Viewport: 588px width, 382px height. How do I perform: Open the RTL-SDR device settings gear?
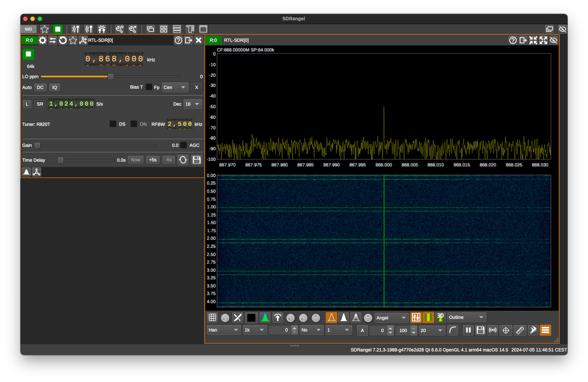click(42, 40)
